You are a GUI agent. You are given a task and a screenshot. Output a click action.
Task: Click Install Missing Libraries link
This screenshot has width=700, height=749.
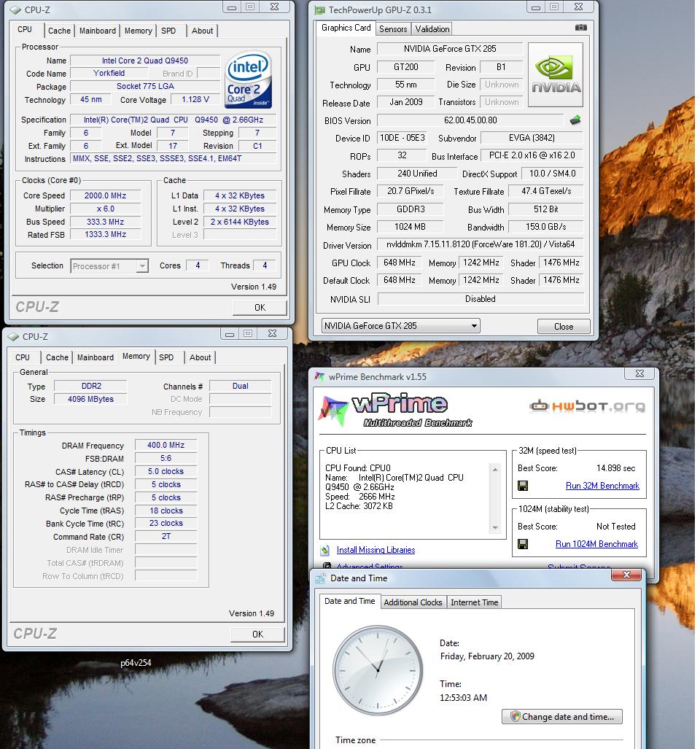[x=376, y=551]
